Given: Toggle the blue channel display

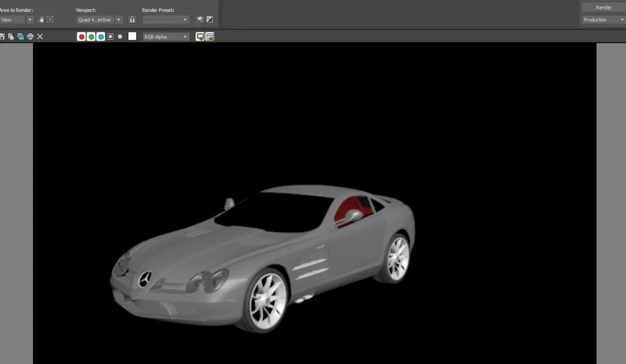Looking at the screenshot, I should click(x=101, y=37).
